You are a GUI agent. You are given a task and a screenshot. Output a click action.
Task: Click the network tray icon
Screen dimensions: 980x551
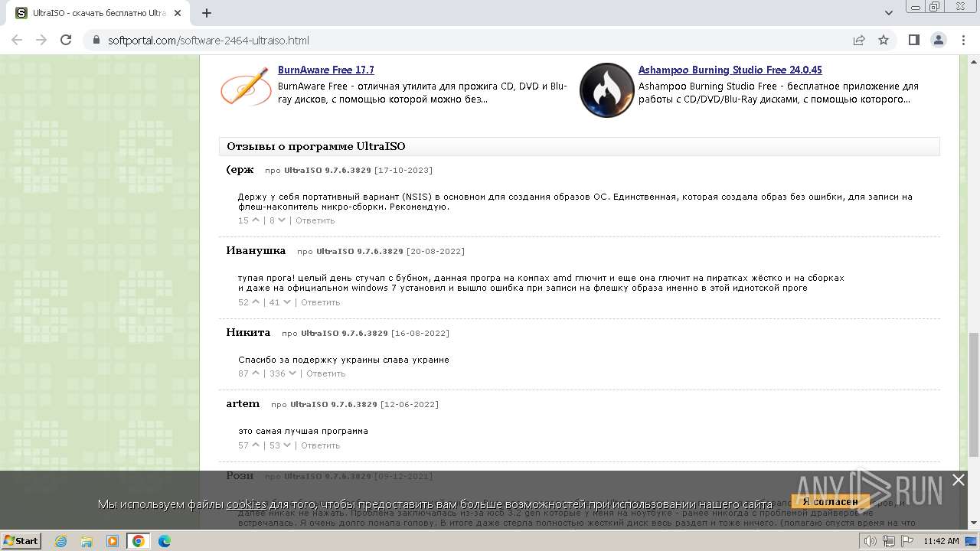click(889, 541)
